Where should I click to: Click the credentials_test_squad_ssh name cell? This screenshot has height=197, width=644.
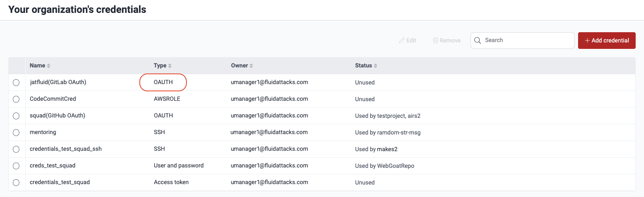click(66, 149)
